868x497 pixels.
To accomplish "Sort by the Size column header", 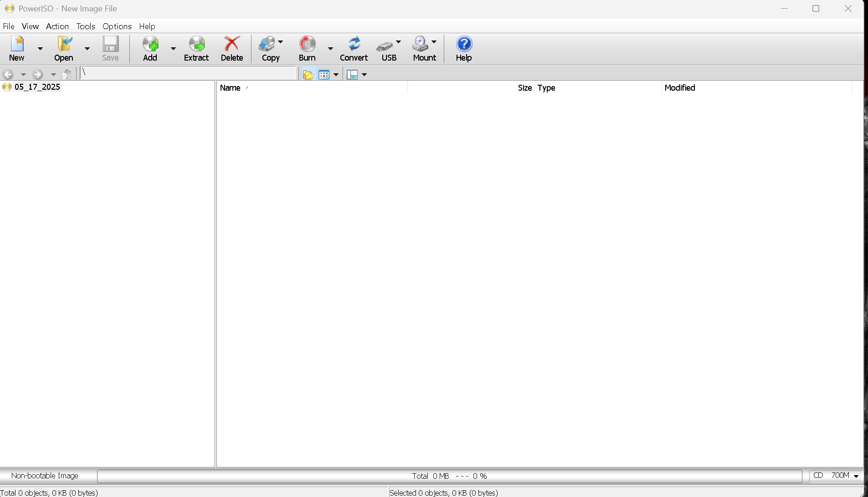I will pyautogui.click(x=471, y=87).
